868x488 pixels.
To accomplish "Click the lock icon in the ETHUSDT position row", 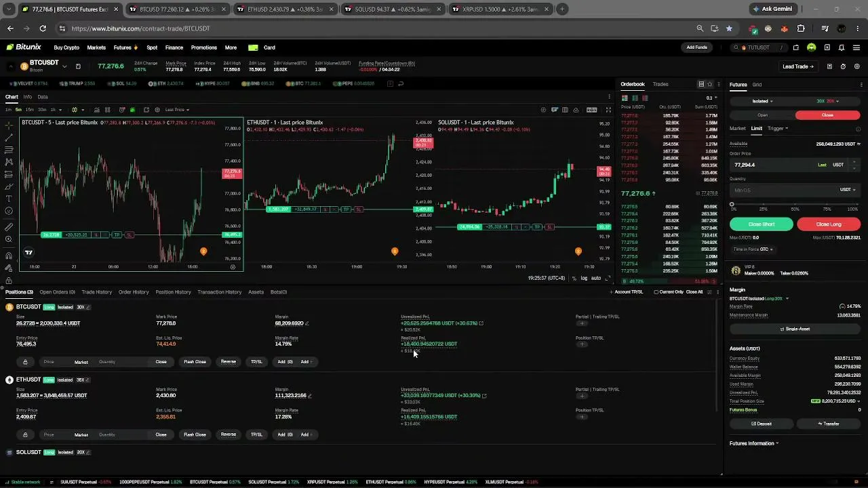I will [x=25, y=434].
